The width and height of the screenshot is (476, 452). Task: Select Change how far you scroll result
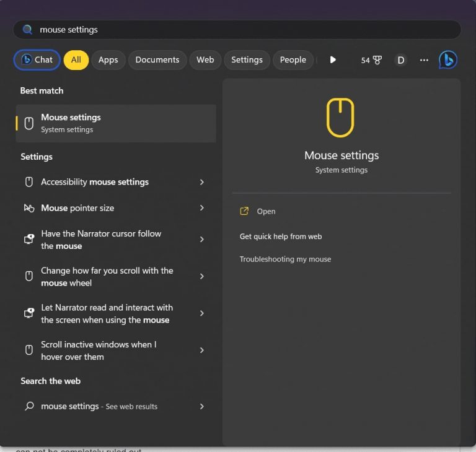(x=105, y=277)
